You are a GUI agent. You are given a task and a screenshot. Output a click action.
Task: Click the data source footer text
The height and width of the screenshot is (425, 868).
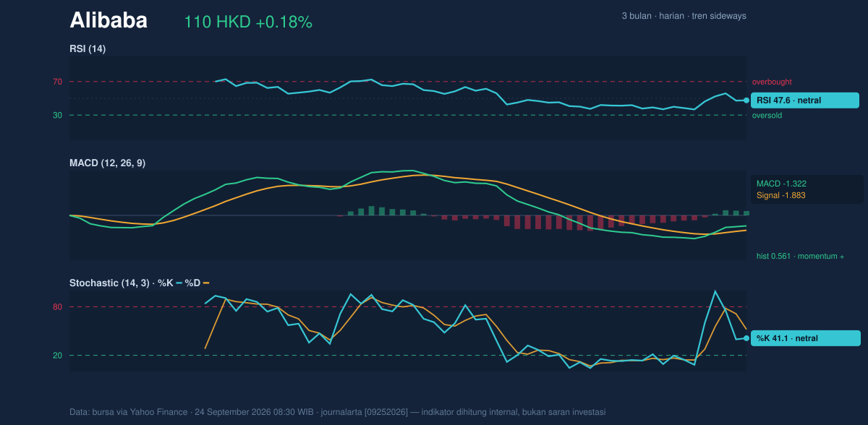click(x=337, y=412)
